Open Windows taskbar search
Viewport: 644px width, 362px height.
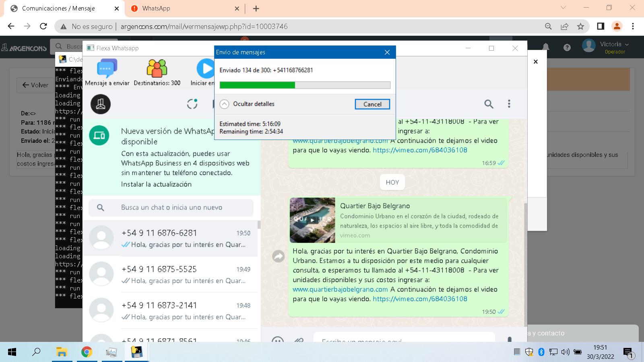[x=36, y=352]
